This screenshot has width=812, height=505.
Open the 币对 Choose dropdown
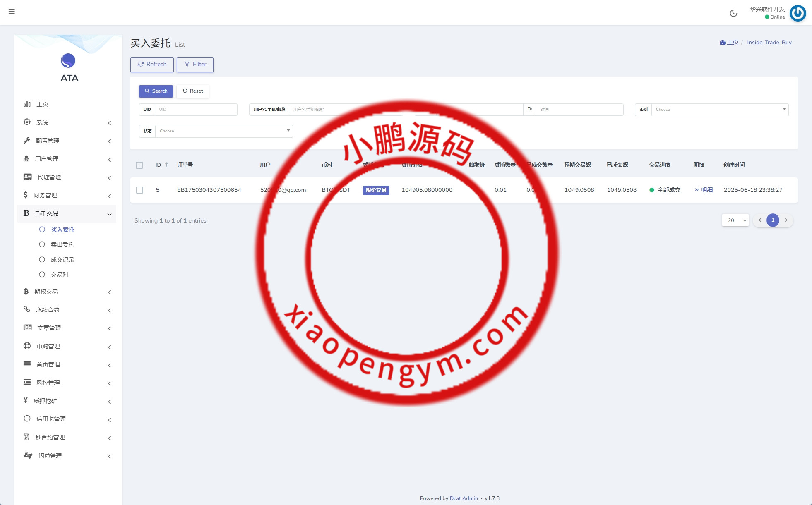pyautogui.click(x=719, y=110)
